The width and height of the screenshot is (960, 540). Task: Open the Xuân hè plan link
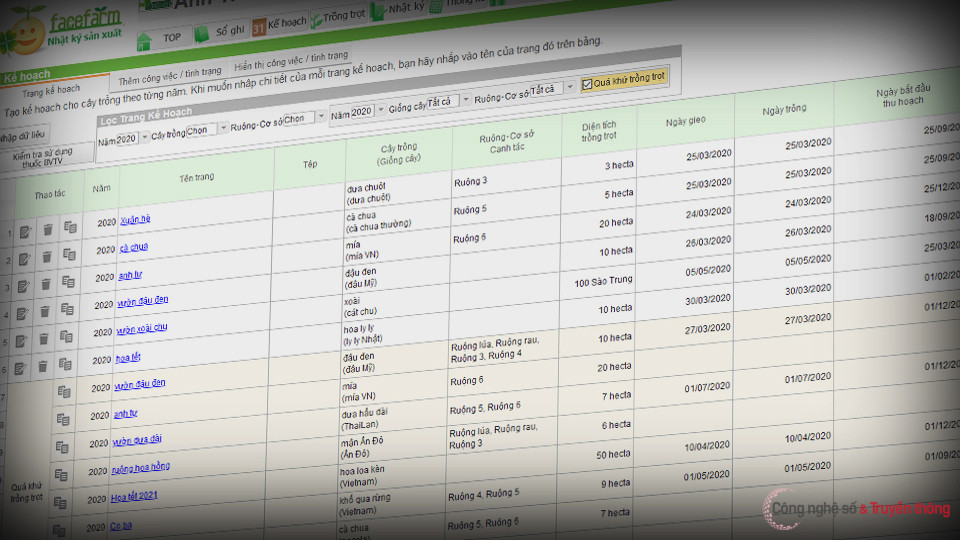click(134, 219)
